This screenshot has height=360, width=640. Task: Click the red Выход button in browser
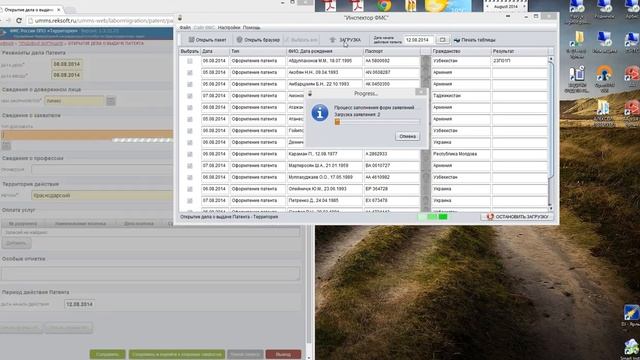283,354
